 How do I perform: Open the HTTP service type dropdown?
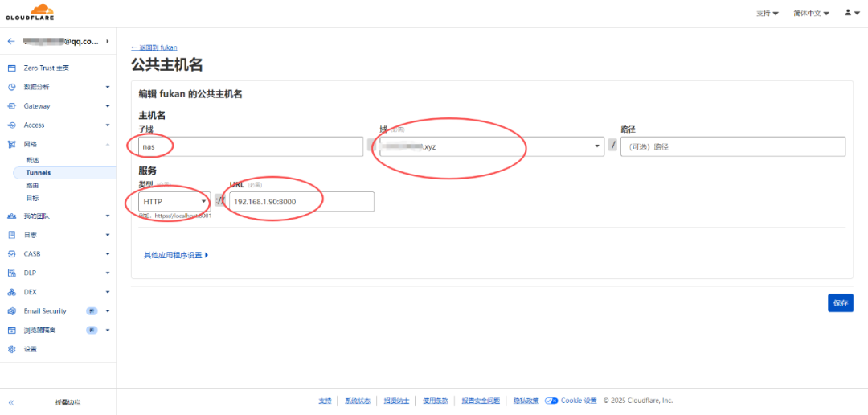(174, 202)
